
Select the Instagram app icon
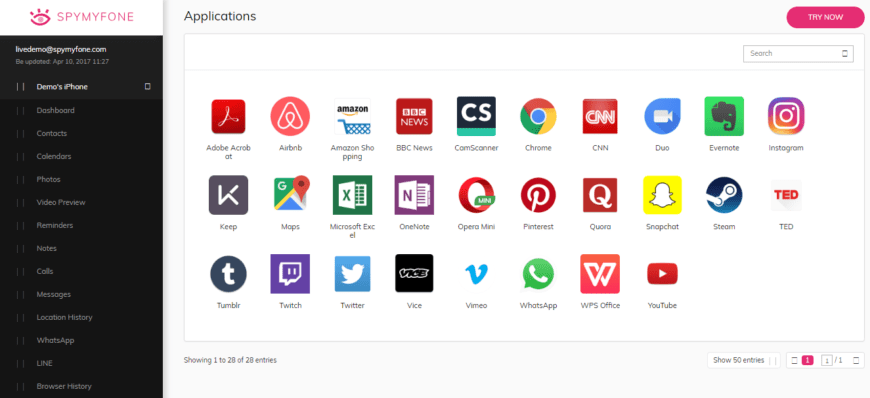pyautogui.click(x=786, y=117)
